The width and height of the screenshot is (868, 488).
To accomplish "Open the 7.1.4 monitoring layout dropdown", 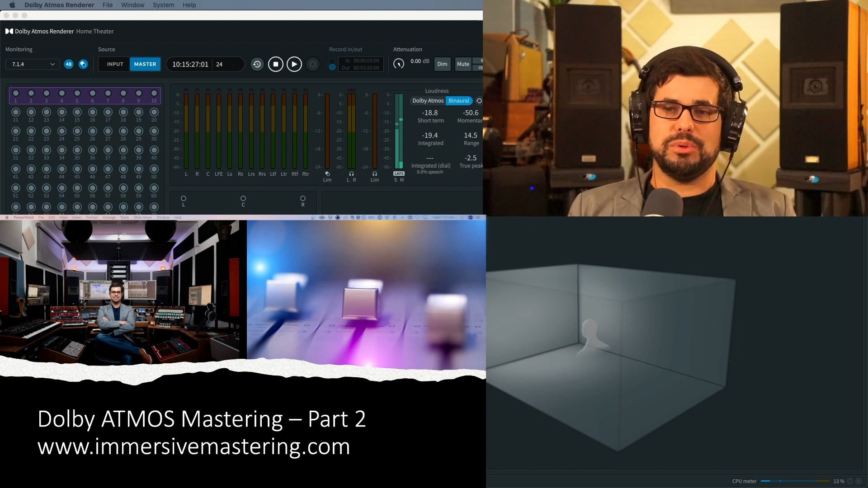I will click(32, 64).
